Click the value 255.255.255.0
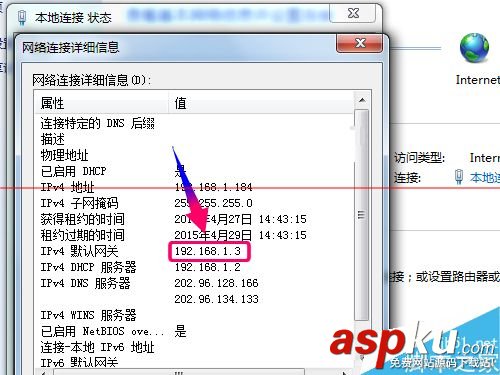Screen dimensions: 500x375 213,203
